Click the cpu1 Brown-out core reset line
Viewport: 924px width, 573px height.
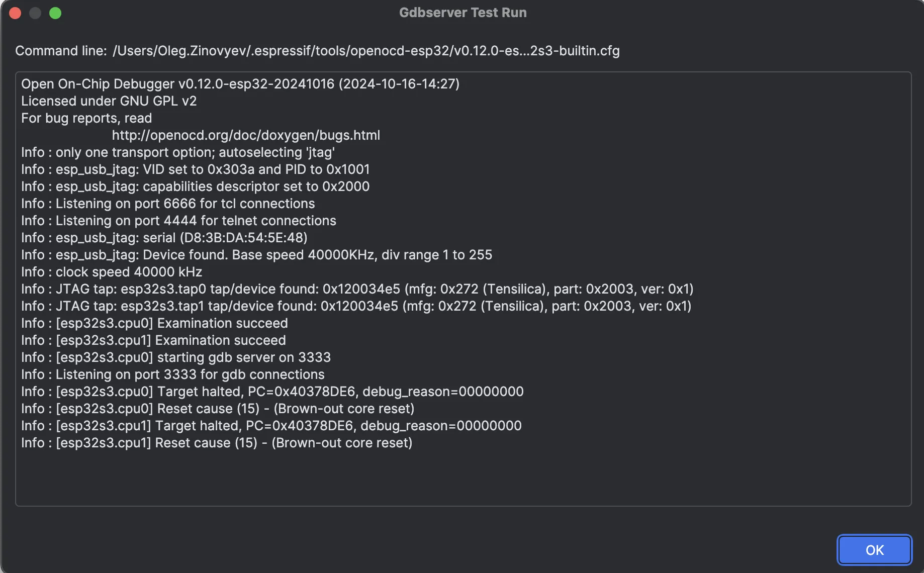217,443
